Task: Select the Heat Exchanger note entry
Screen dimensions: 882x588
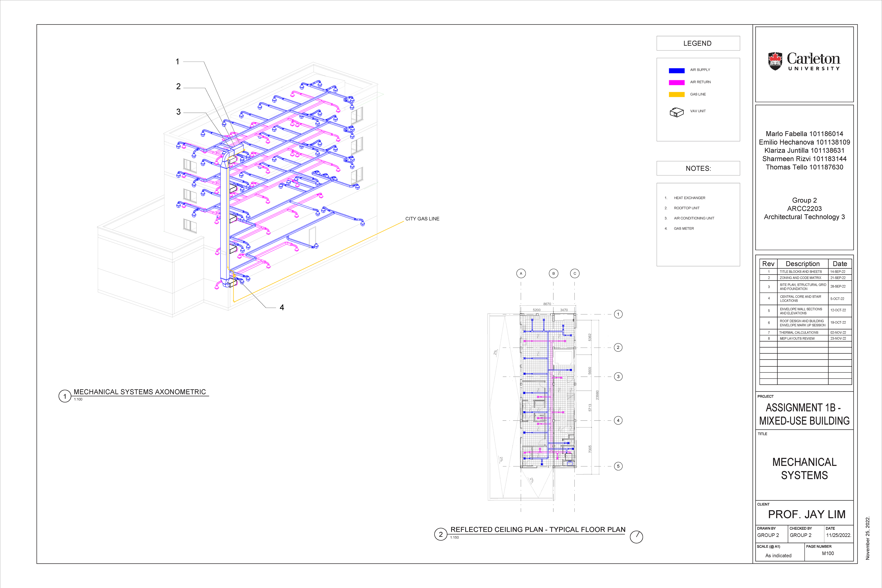Action: tap(689, 198)
